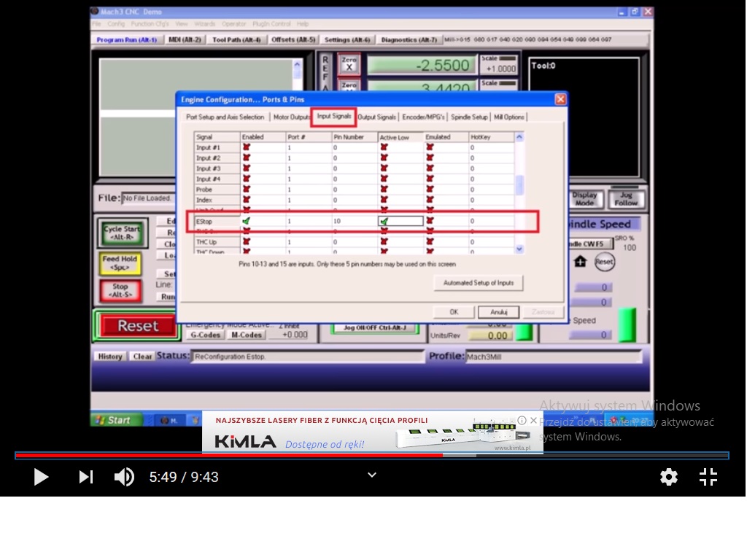747x560 pixels.
Task: Toggle Enabled for Input #3
Action: point(247,168)
